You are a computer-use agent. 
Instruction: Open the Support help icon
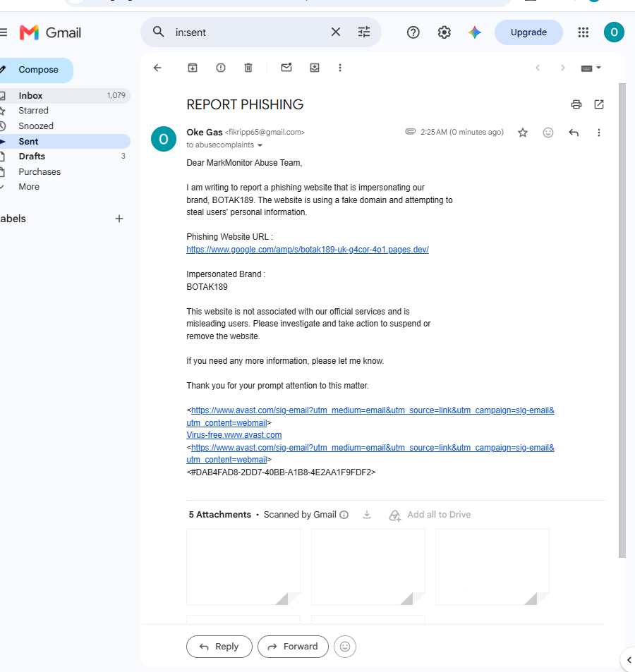coord(413,32)
